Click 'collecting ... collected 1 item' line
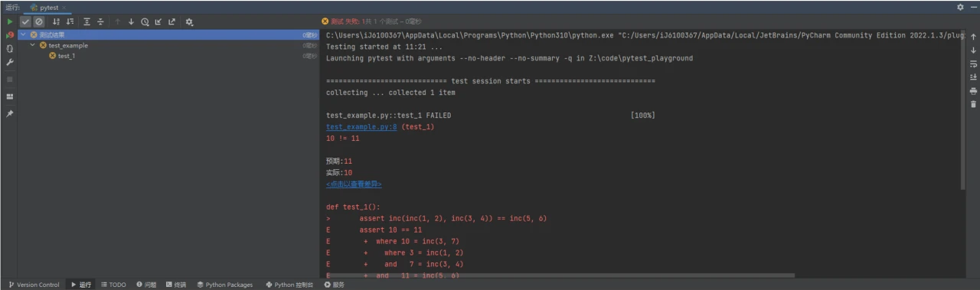 390,93
